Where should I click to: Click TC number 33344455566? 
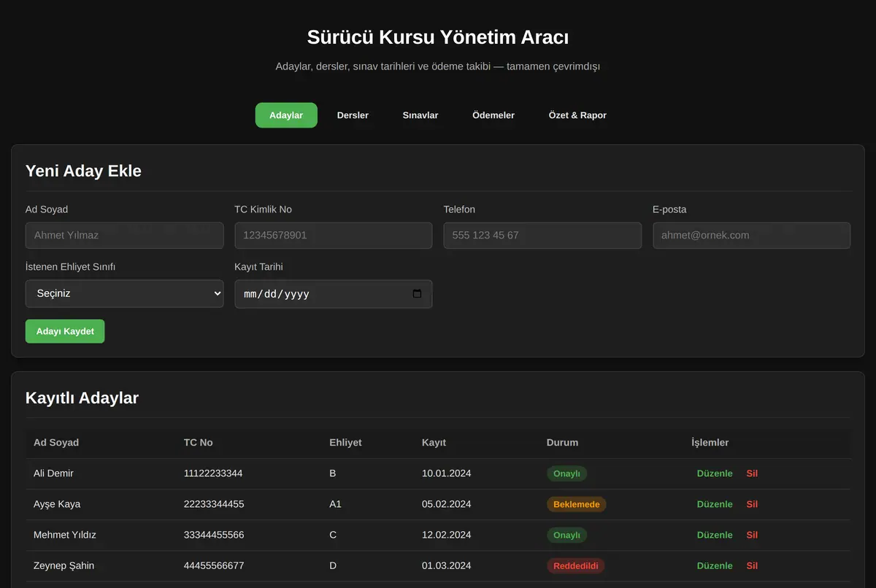coord(214,535)
